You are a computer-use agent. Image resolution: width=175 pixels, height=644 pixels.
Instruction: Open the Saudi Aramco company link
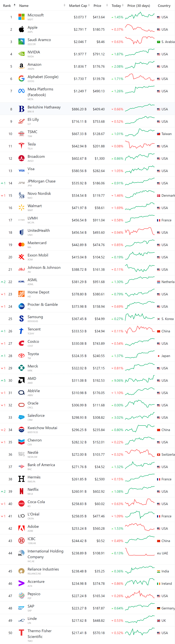[39, 40]
